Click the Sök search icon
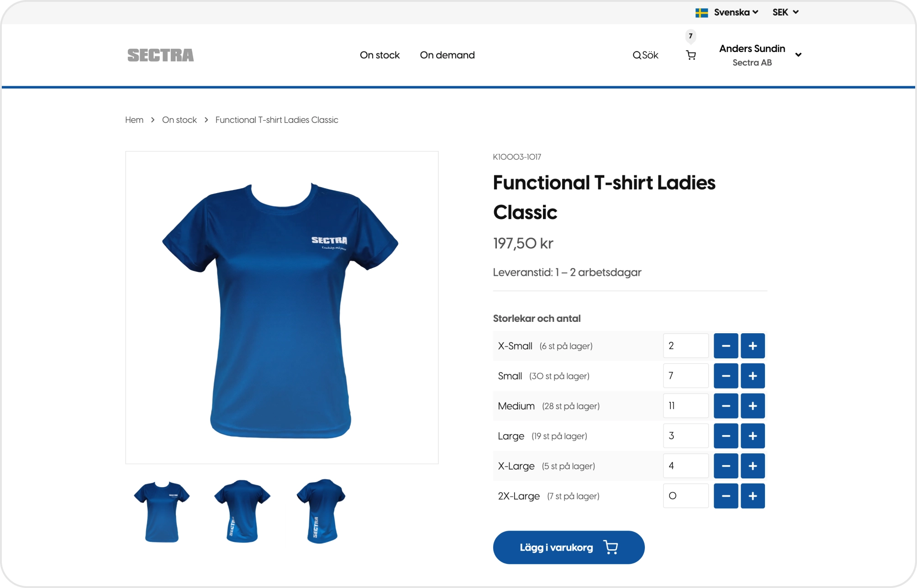Viewport: 917px width, 588px height. click(637, 55)
